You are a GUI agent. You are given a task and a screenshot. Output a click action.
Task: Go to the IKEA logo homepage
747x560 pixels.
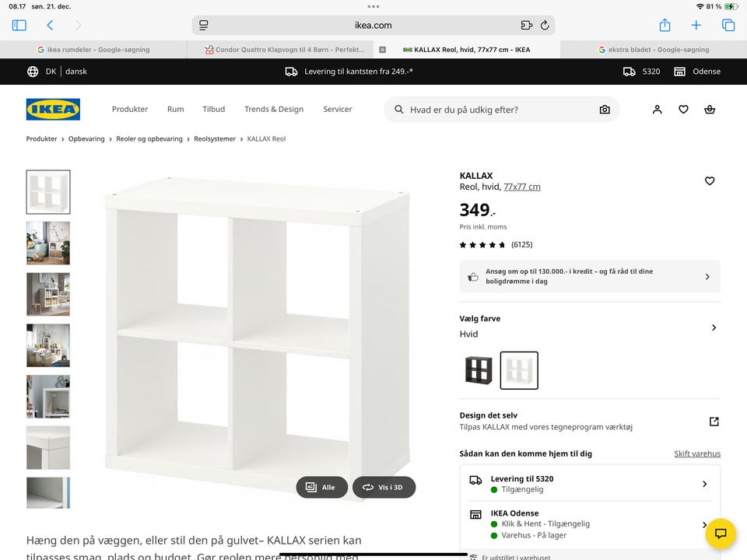point(53,109)
